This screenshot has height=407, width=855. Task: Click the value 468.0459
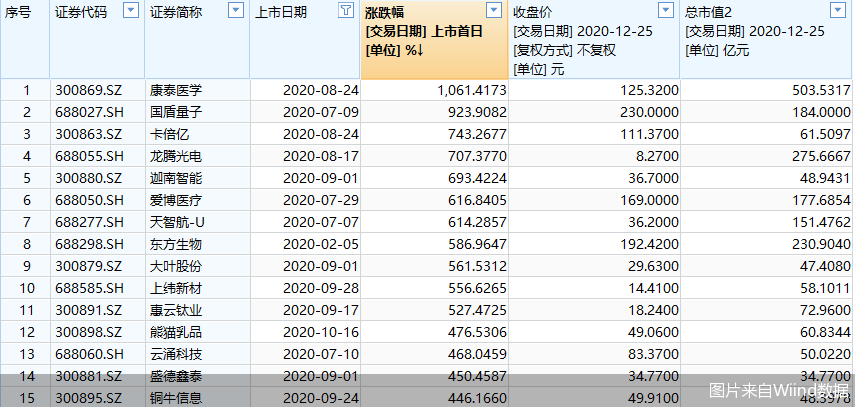point(478,355)
